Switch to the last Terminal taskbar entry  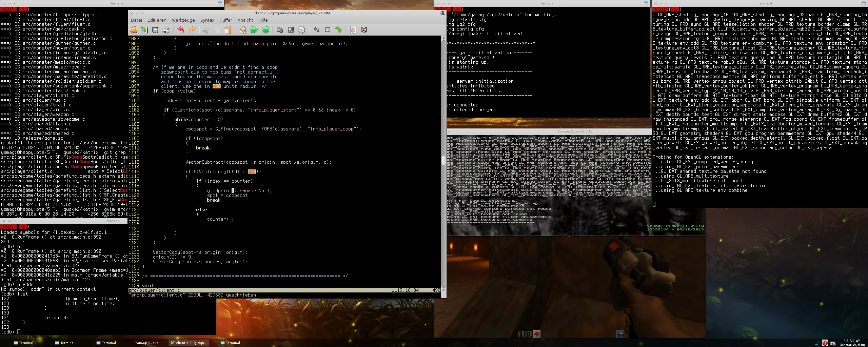pos(230,343)
